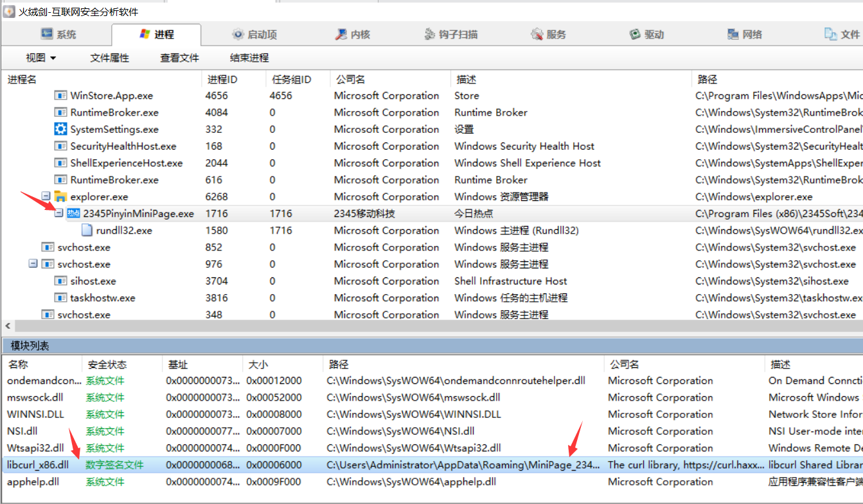Viewport: 863px width, 504px height.
Task: Select the ondemandconn module row
Action: pyautogui.click(x=432, y=381)
